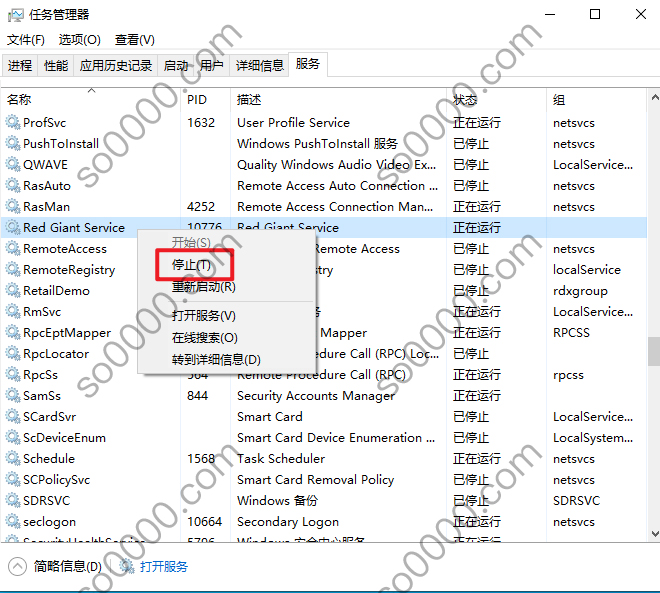
Task: Click the services gear icon in footer
Action: [126, 566]
